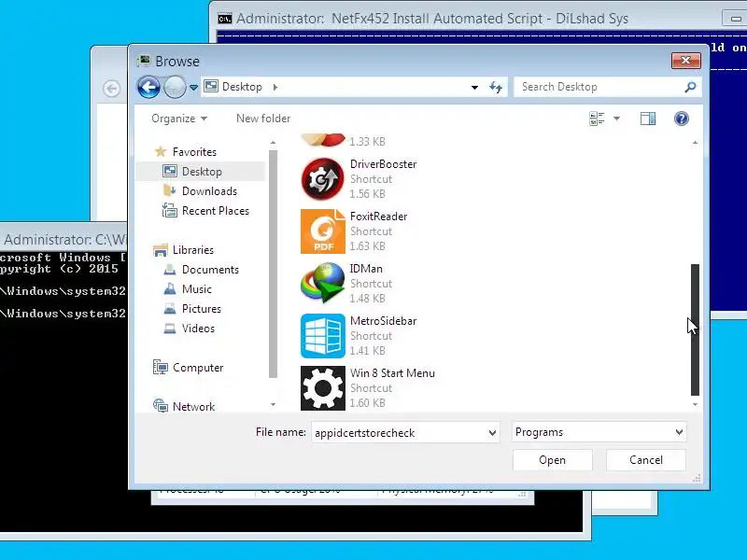Open the address bar history dropdown

[474, 87]
